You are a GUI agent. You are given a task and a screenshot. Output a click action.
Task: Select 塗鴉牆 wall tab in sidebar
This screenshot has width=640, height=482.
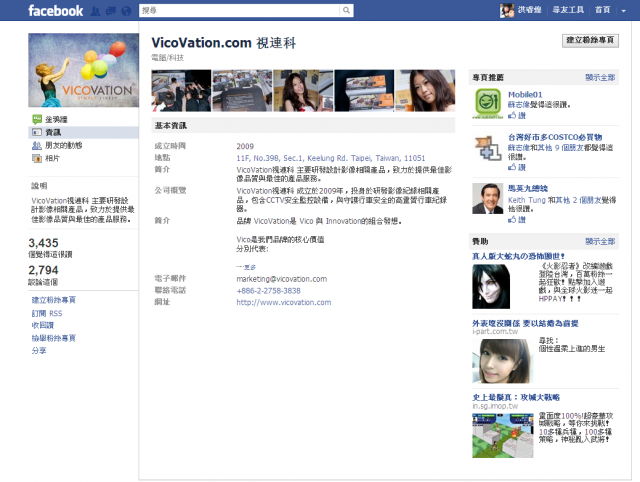tap(56, 119)
